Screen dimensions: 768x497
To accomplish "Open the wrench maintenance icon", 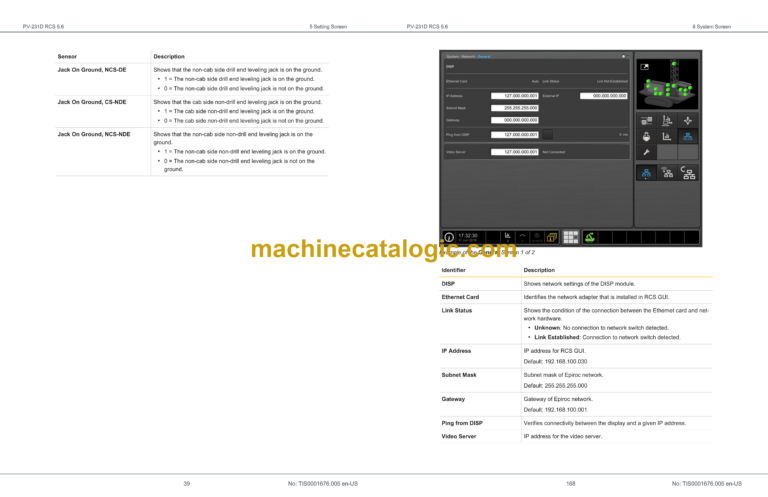I will [646, 152].
